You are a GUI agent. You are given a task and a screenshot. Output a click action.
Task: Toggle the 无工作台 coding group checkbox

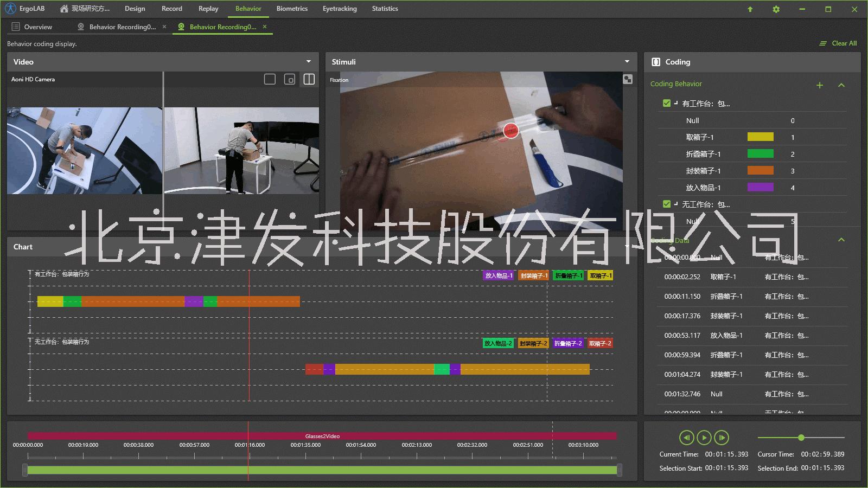point(667,204)
